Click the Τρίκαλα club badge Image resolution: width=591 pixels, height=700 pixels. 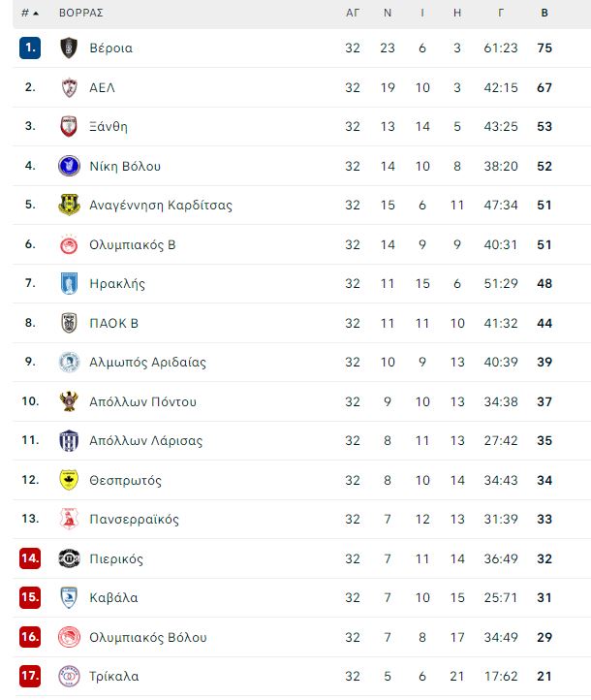point(69,676)
